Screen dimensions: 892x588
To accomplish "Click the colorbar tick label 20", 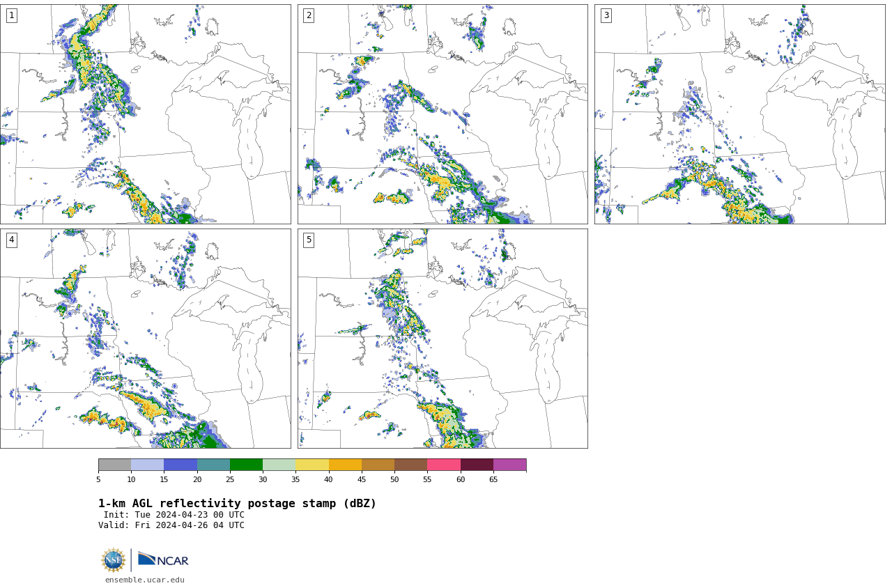I will tap(197, 479).
